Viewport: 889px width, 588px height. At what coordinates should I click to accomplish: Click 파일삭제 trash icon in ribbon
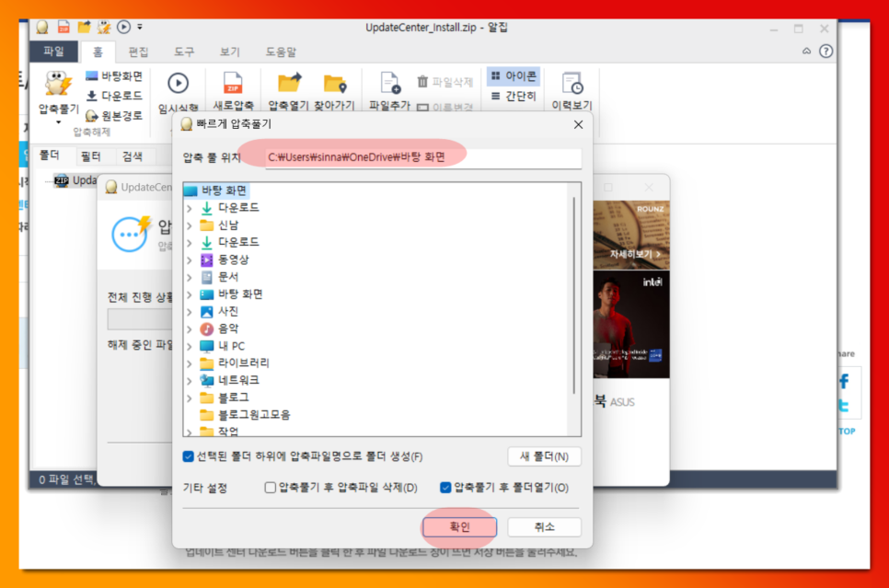(x=422, y=82)
